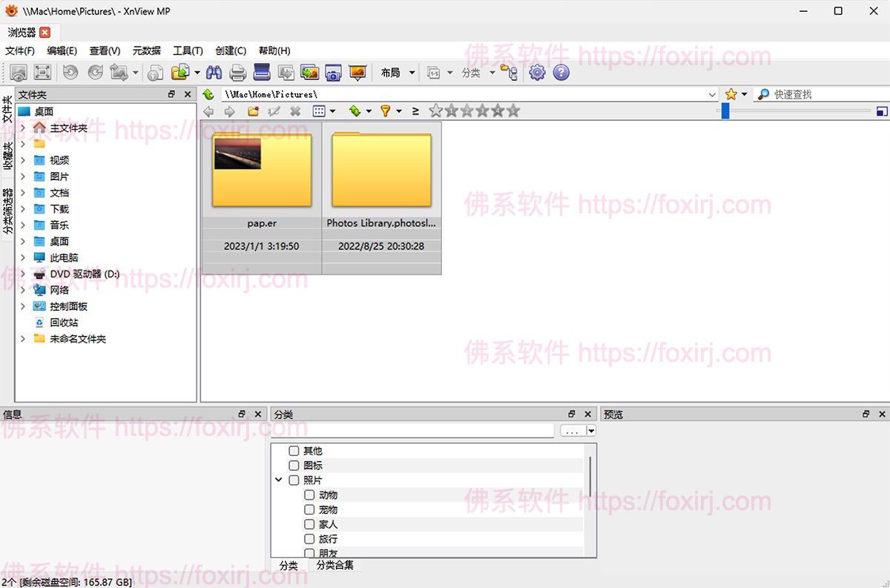
Task: Select the rotate left icon
Action: coord(70,72)
